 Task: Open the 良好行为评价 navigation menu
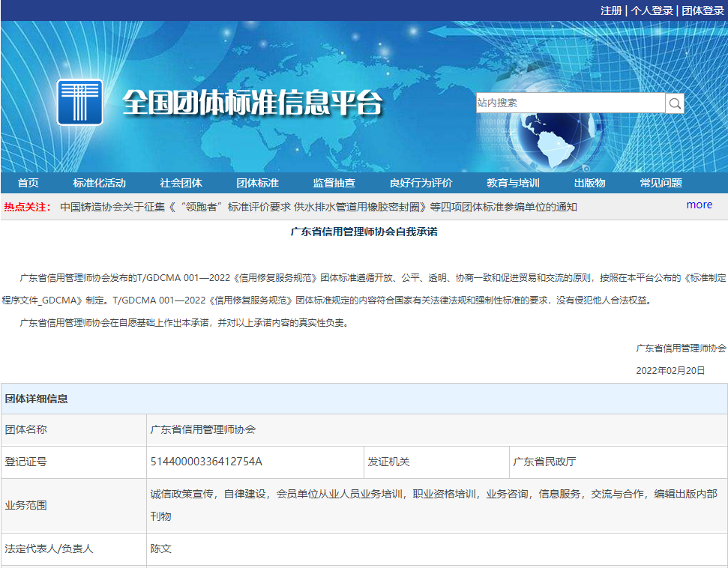click(421, 182)
